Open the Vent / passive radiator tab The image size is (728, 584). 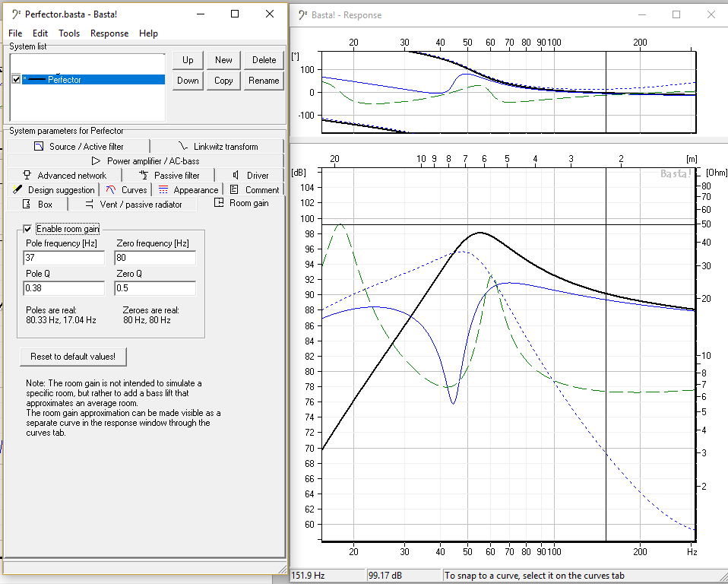click(x=133, y=205)
